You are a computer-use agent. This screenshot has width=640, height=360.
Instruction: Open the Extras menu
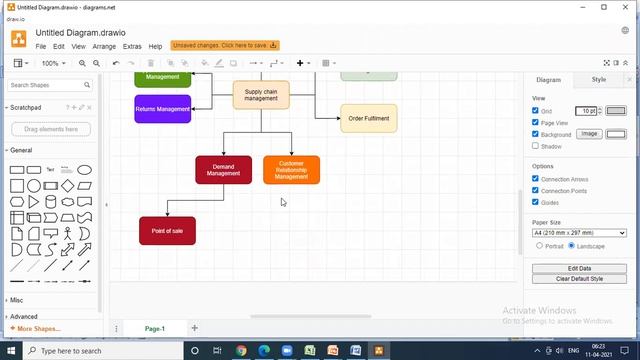pyautogui.click(x=132, y=47)
